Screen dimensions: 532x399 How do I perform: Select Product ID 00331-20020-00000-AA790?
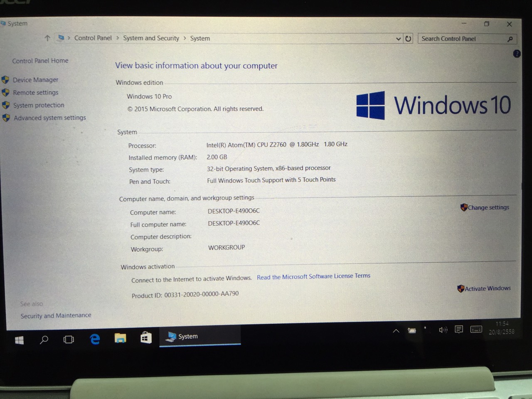(x=185, y=295)
